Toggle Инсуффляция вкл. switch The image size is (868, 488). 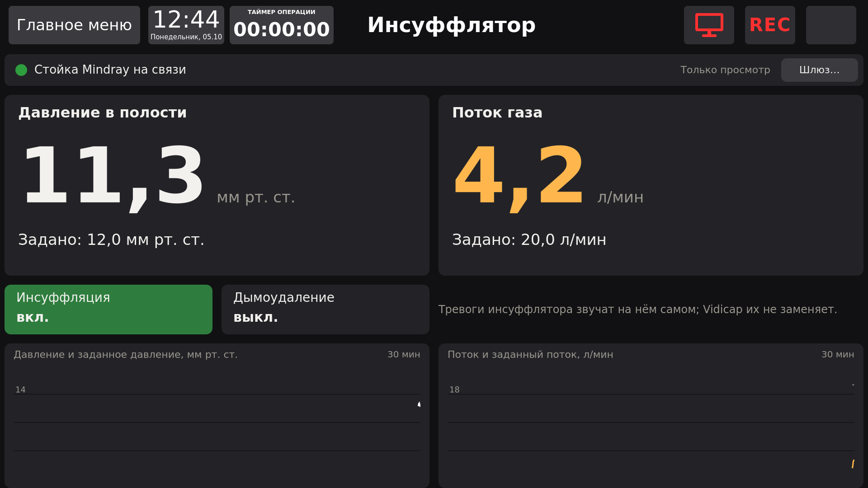[108, 310]
